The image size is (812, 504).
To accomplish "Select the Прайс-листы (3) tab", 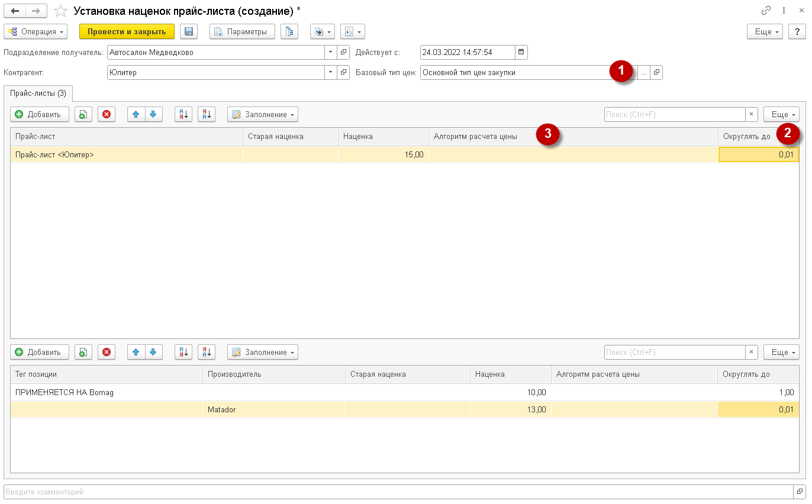I will pos(38,93).
